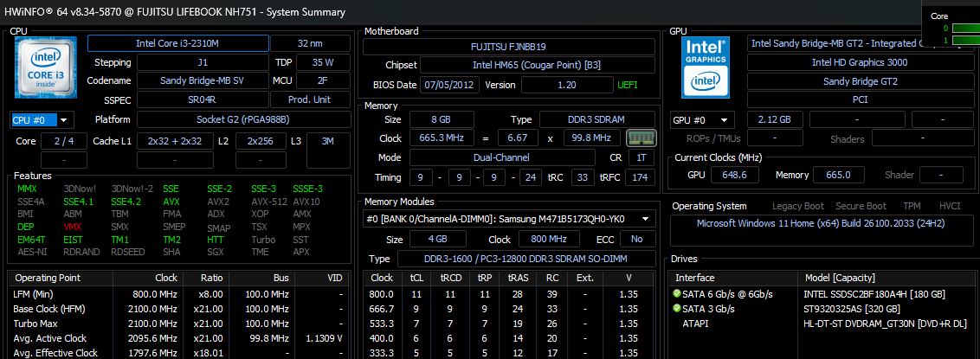Click the Operating Point column header
980x359 pixels.
point(48,278)
